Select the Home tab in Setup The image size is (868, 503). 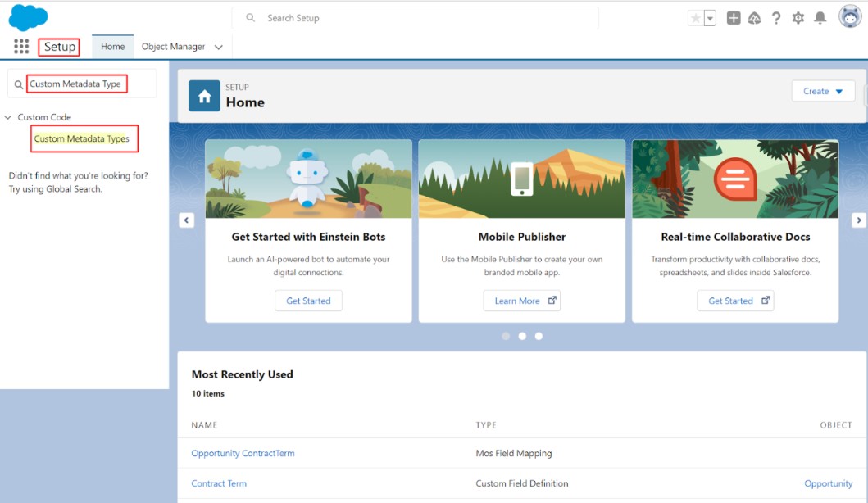[112, 47]
